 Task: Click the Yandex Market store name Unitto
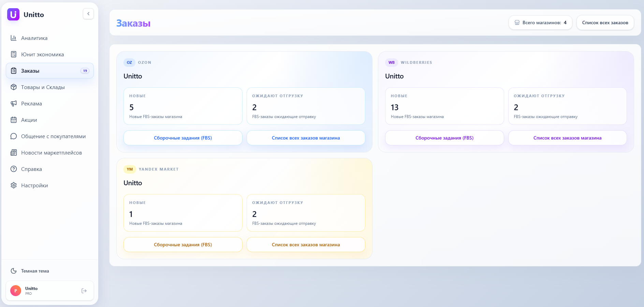(133, 183)
